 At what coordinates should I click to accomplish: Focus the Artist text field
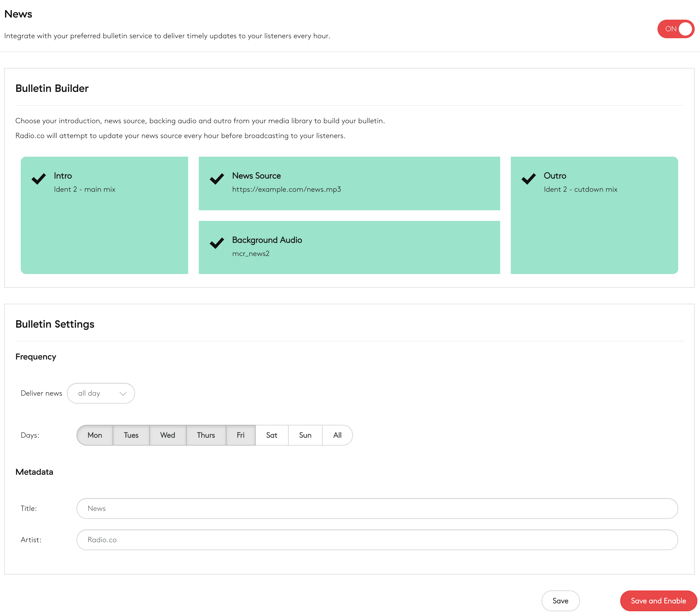pyautogui.click(x=377, y=540)
